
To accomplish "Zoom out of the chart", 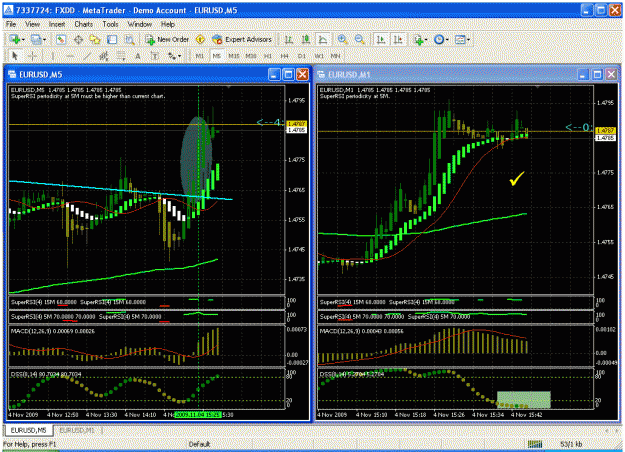I will click(x=360, y=39).
